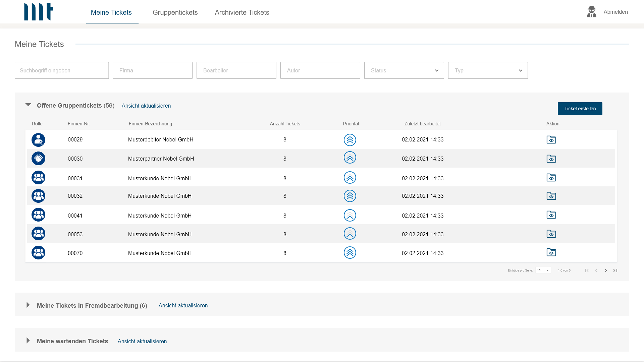Click the Firmen-Nr. column header
Image resolution: width=644 pixels, height=362 pixels.
(79, 124)
